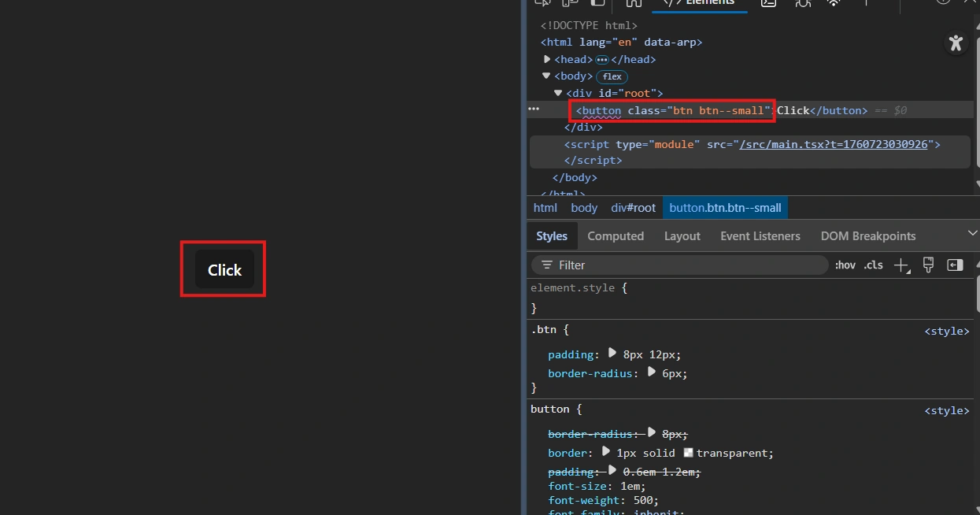The image size is (980, 515).
Task: Click the Click button on the page
Action: tap(224, 269)
